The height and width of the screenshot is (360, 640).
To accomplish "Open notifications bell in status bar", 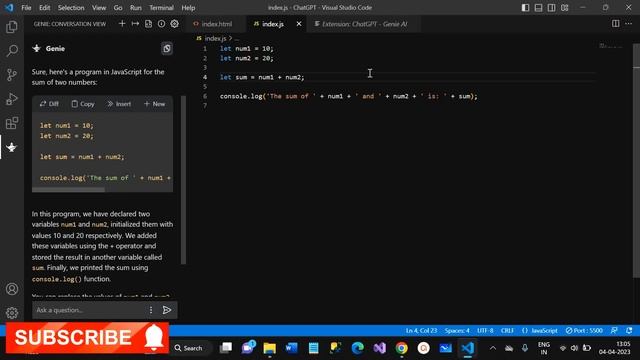I will (x=629, y=331).
